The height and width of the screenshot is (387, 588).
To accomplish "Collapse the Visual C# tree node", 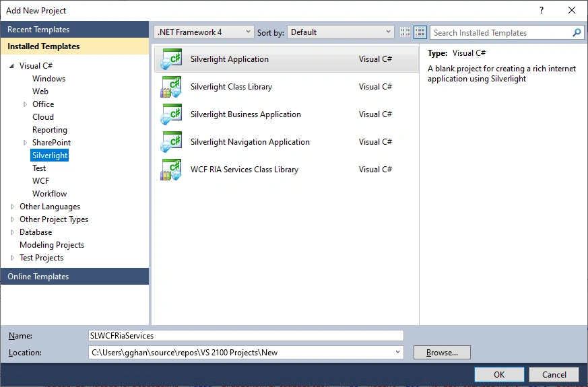I will click(x=11, y=66).
